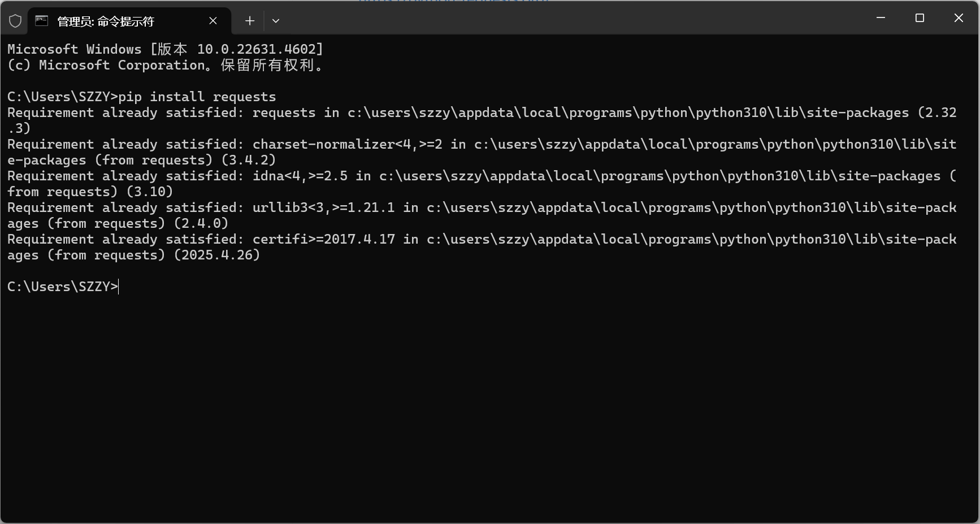Screen dimensions: 980x524
Task: Click the Microsoft Corporation copyright line
Action: coord(164,65)
